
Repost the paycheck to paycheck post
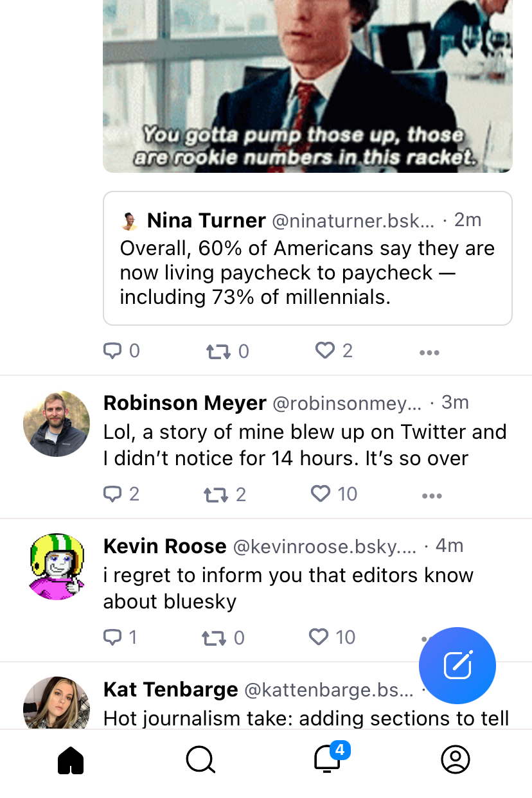(218, 351)
